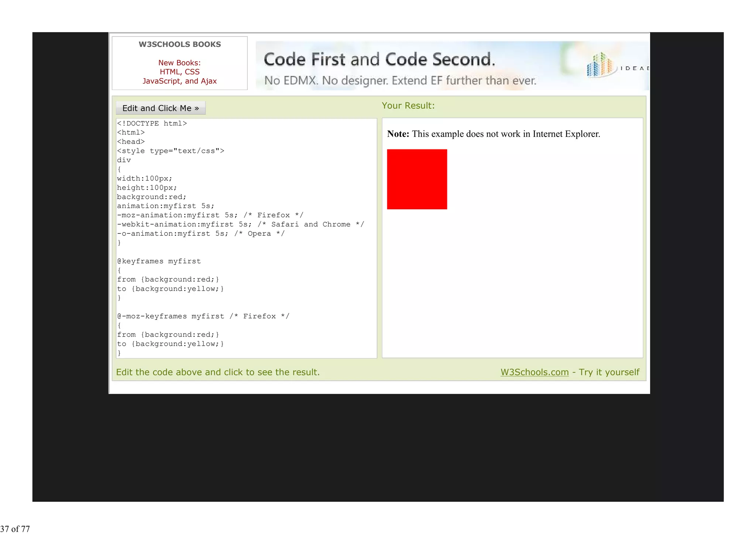
Task: Click the @keyframes myfirst line
Action: (159, 261)
